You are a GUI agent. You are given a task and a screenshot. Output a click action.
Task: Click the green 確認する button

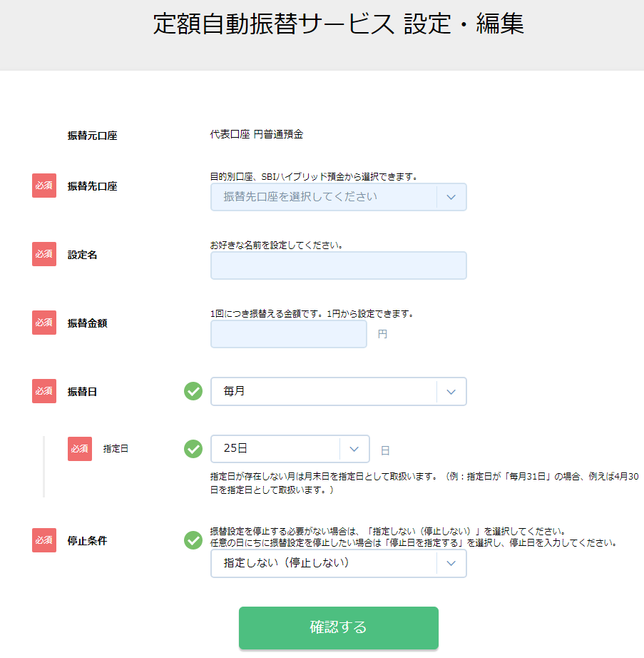pos(338,628)
